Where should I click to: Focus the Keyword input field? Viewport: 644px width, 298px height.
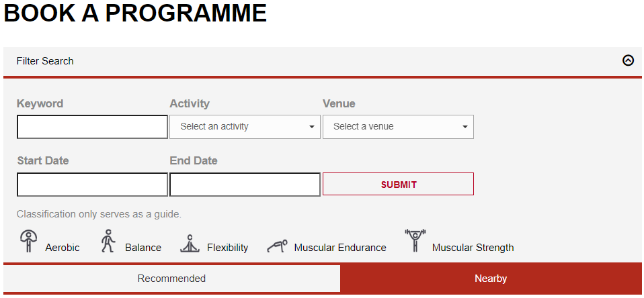coord(92,127)
